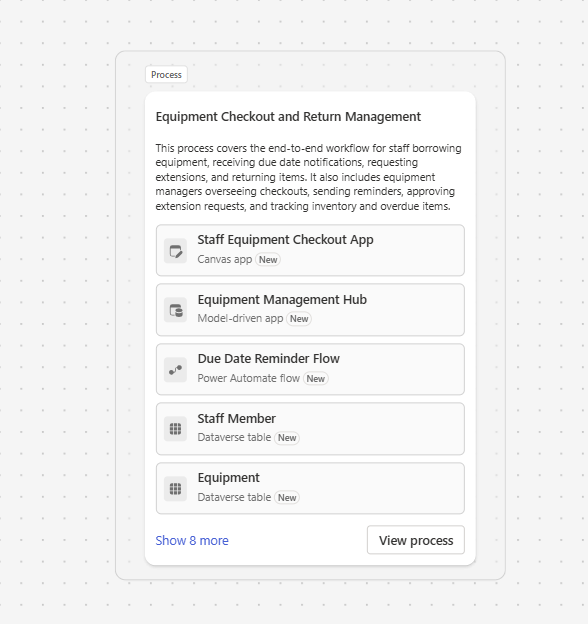Viewport: 588px width, 624px height.
Task: Click the New badge under Equipment
Action: pyautogui.click(x=287, y=498)
